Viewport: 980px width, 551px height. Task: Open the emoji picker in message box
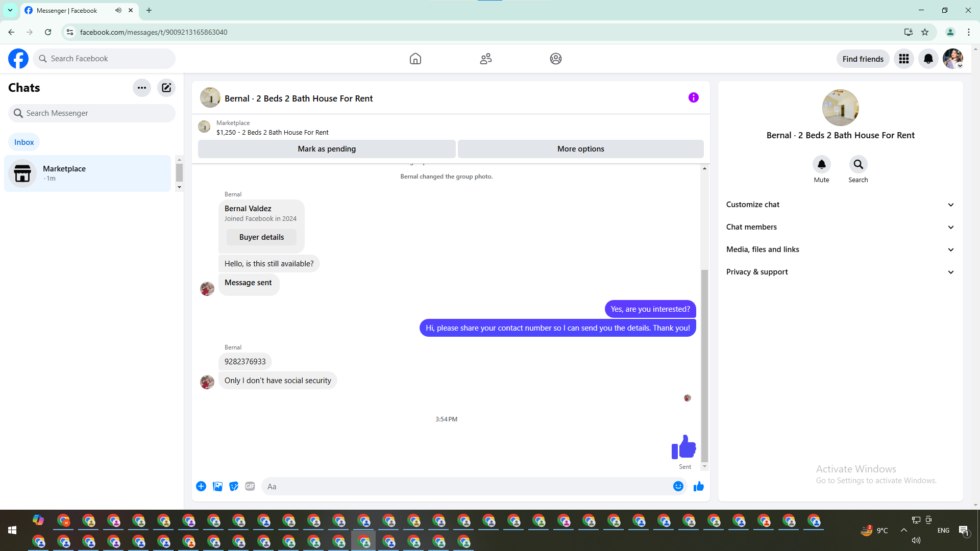[678, 486]
